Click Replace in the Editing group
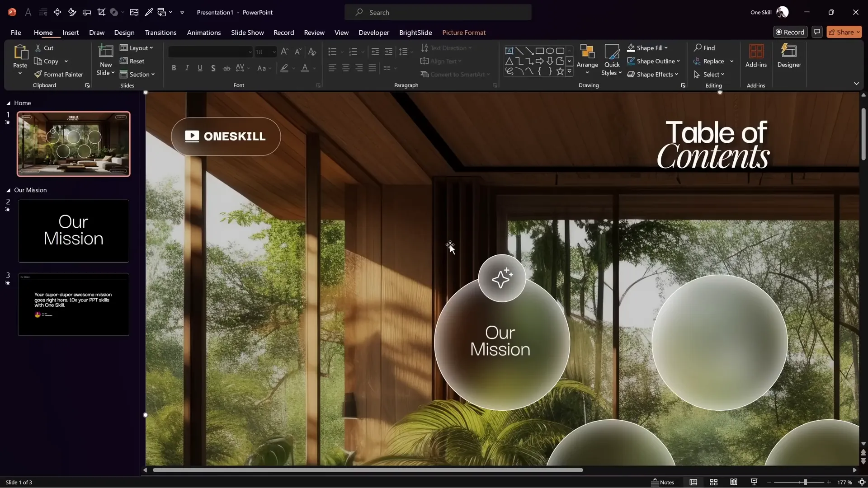This screenshot has width=868, height=488. pos(709,61)
